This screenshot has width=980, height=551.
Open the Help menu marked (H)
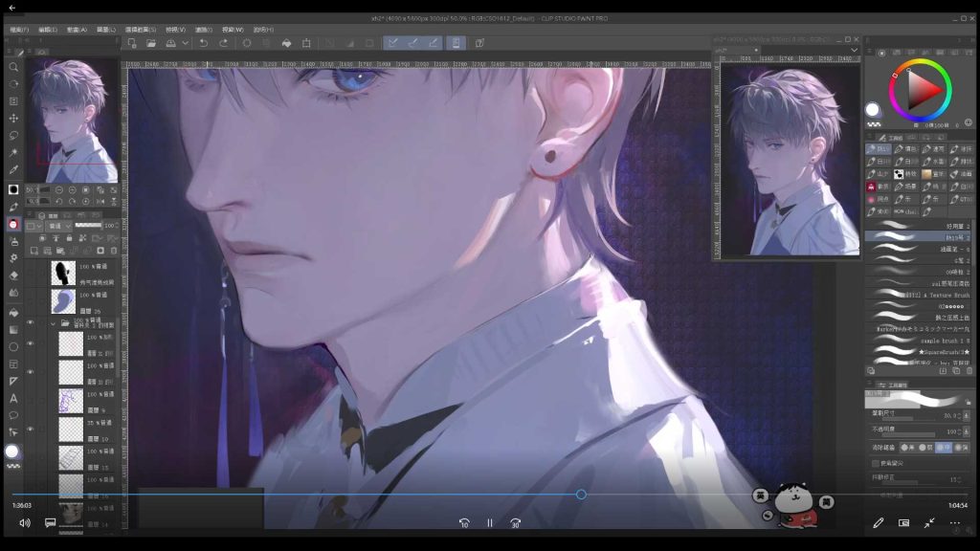tap(263, 30)
